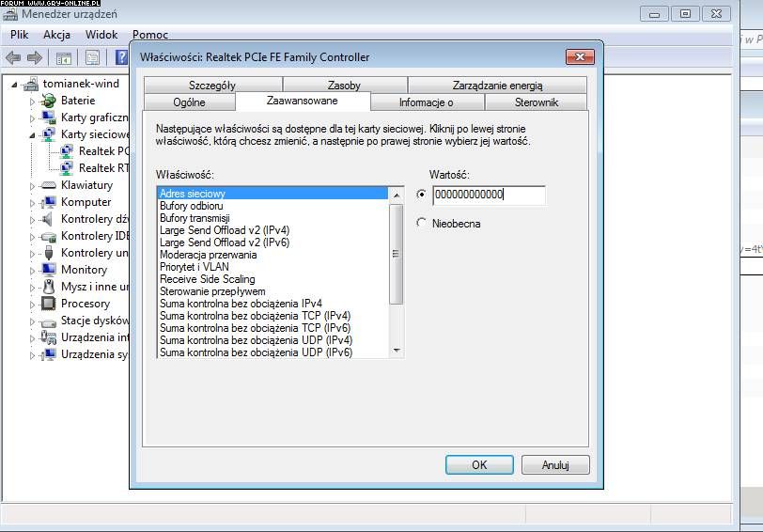Click the Realtek RT adapter icon
The height and width of the screenshot is (532, 763).
(67, 168)
